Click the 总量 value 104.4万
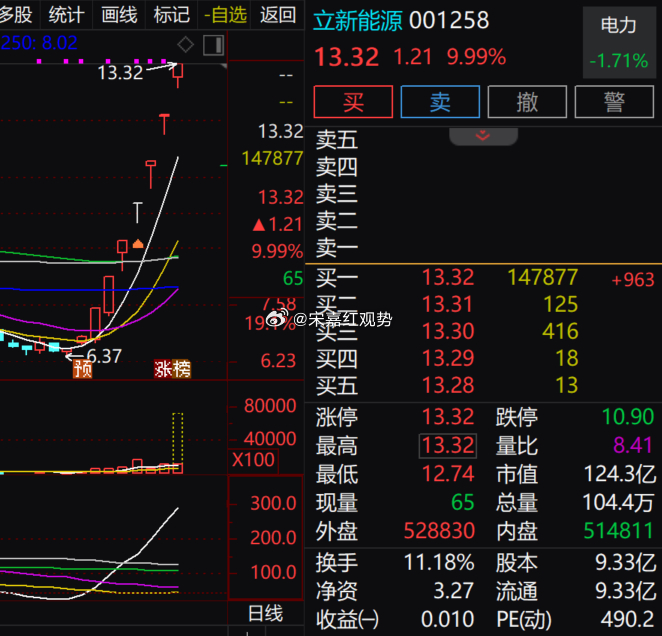 618,503
